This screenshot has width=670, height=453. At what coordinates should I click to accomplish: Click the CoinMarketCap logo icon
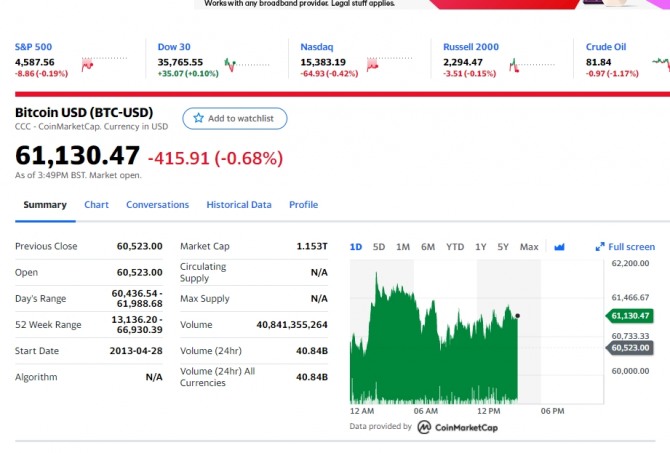424,427
